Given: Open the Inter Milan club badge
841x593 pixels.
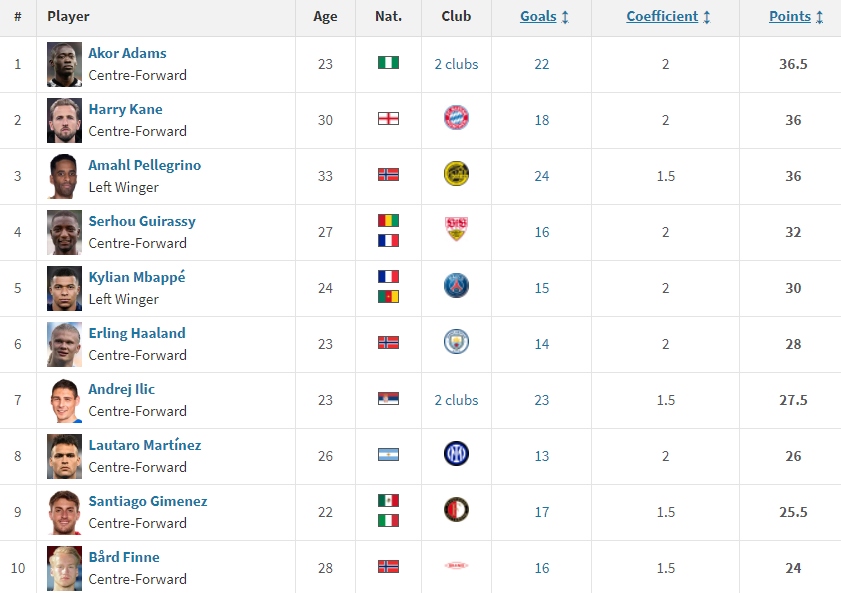Looking at the screenshot, I should 456,454.
